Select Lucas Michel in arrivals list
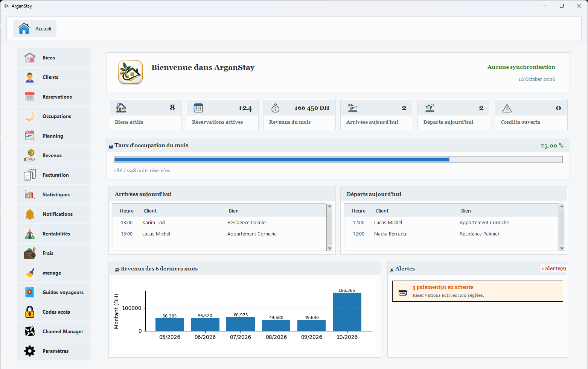Viewport: 588px width, 369px height. pyautogui.click(x=156, y=234)
